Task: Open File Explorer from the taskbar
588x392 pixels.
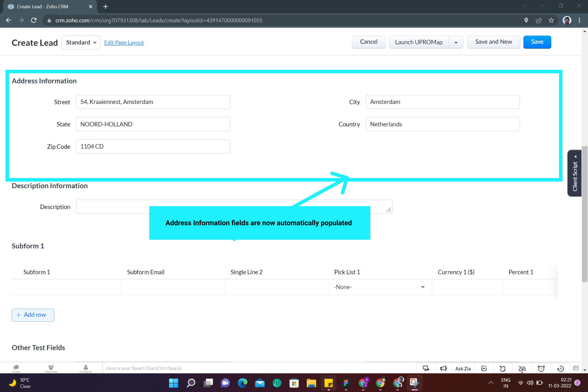Action: (311, 383)
